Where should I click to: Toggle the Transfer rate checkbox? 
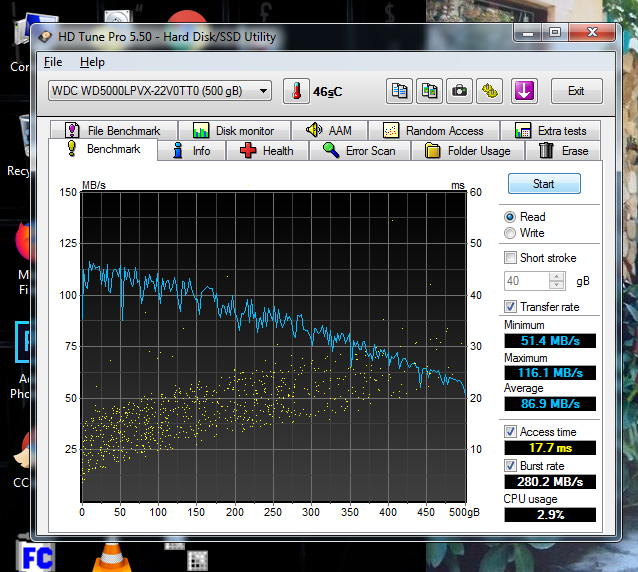(x=510, y=306)
